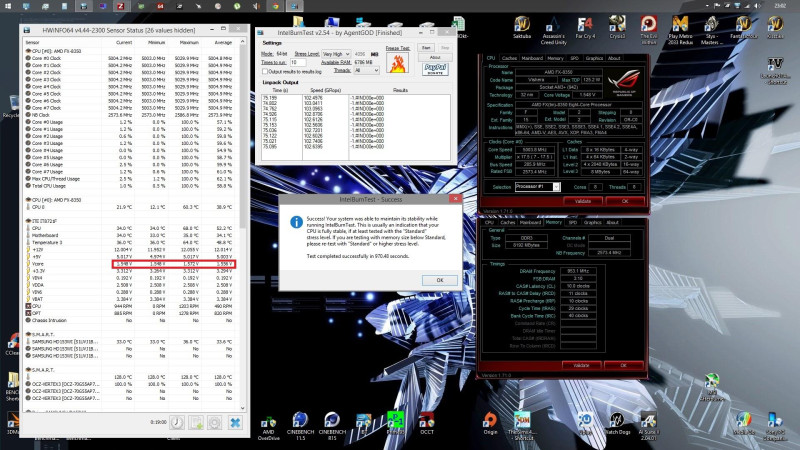This screenshot has width=800, height=450.
Task: Switch to Graphics tab in upper CPU-Z window
Action: tap(594, 58)
